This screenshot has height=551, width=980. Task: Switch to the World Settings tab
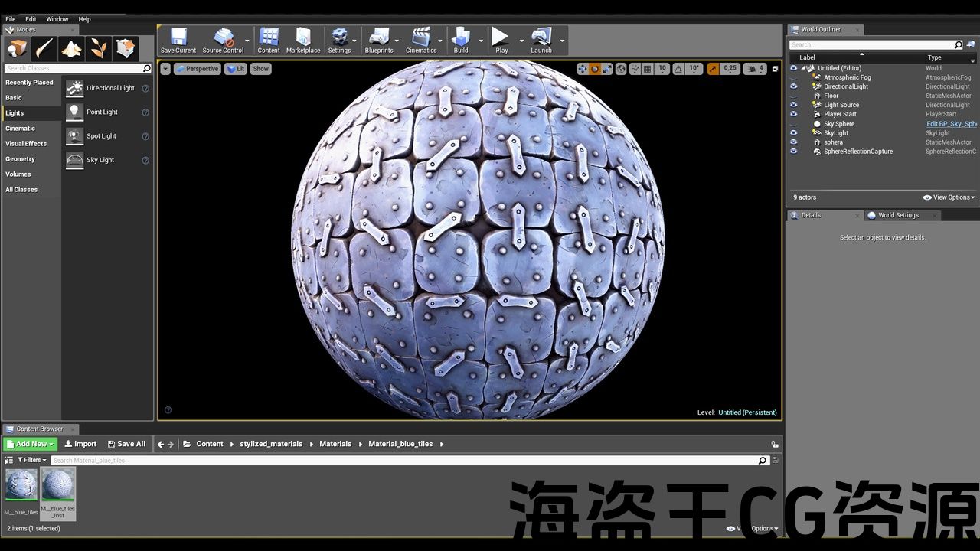[x=897, y=215]
